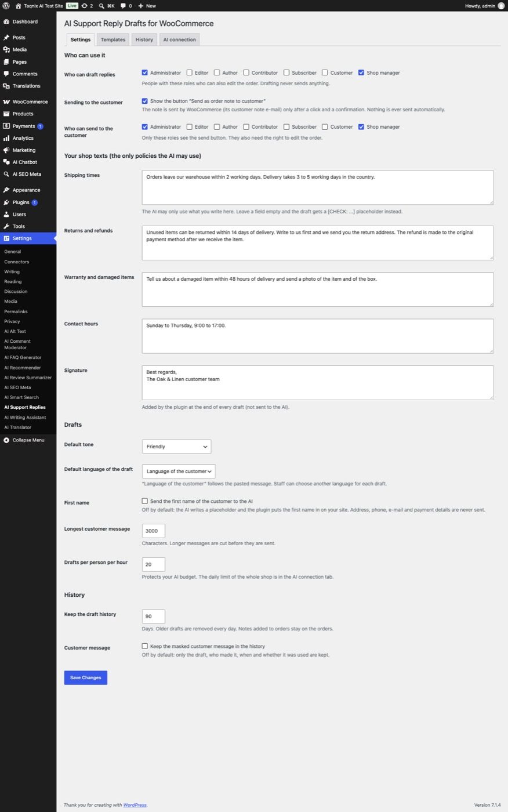Click the Tools wrench icon
Screen dimensions: 508x812
(6, 226)
